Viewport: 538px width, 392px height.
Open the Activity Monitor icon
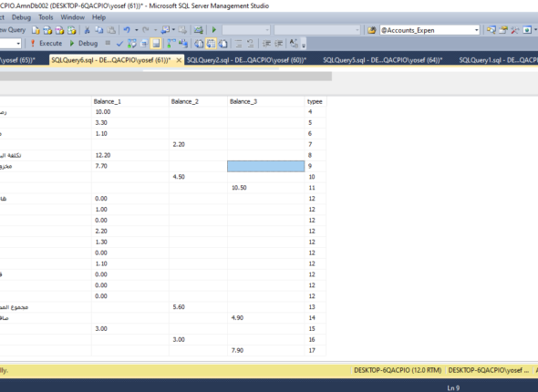[198, 30]
